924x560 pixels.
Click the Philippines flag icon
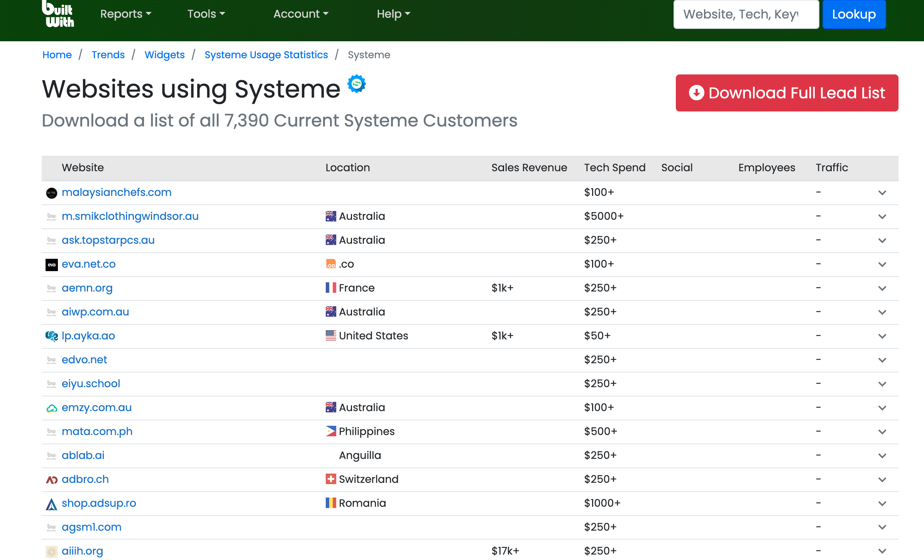pyautogui.click(x=331, y=431)
